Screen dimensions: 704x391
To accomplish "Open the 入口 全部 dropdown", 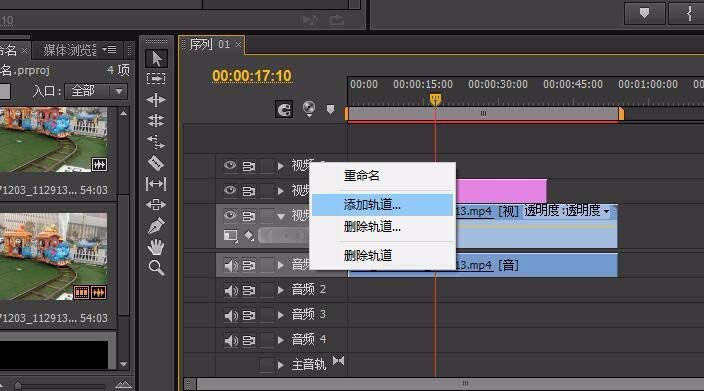I will 97,92.
